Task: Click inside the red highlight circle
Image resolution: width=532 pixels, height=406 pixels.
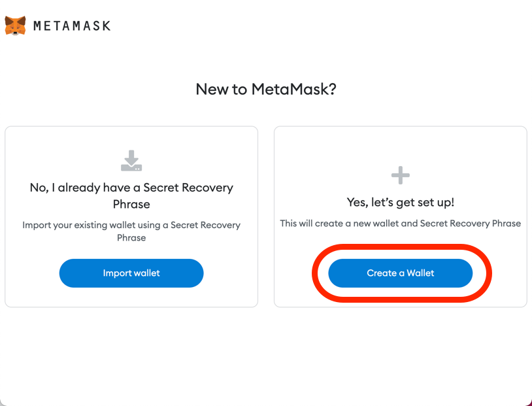Action: point(400,273)
